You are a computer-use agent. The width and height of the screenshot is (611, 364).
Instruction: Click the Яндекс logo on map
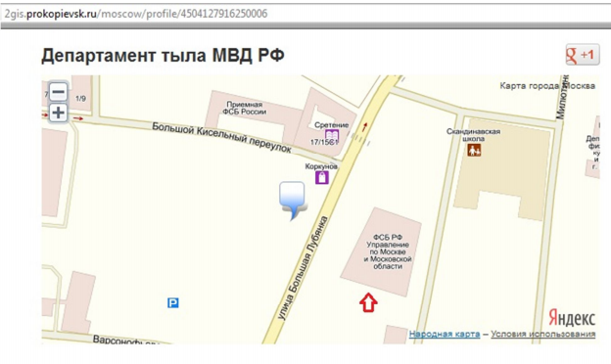click(x=572, y=318)
